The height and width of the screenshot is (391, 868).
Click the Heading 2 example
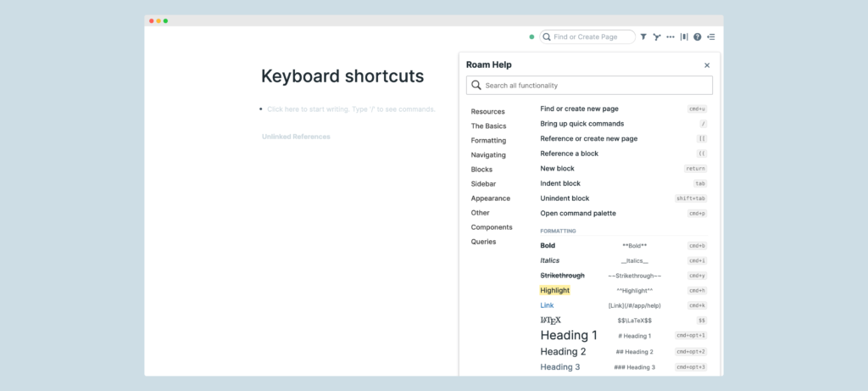click(x=563, y=351)
